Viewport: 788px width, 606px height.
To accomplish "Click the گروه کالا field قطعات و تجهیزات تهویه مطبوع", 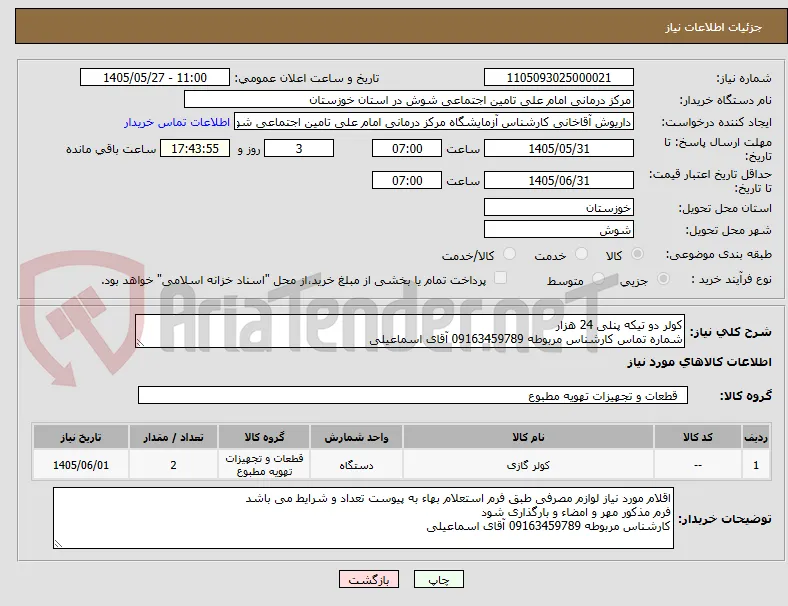I will tap(413, 395).
